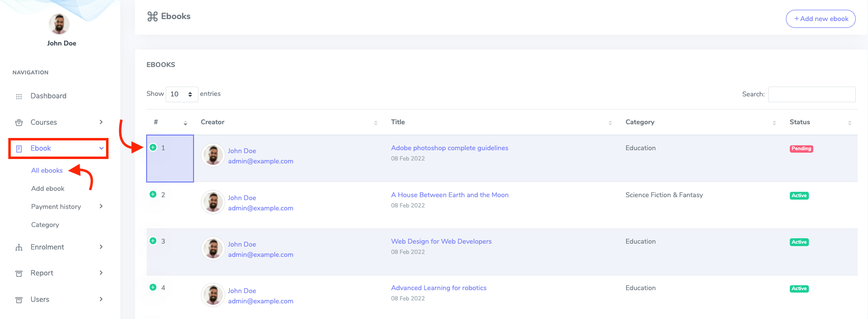868x319 pixels.
Task: Click the John Doe profile avatar in sidebar
Action: pyautogui.click(x=59, y=24)
